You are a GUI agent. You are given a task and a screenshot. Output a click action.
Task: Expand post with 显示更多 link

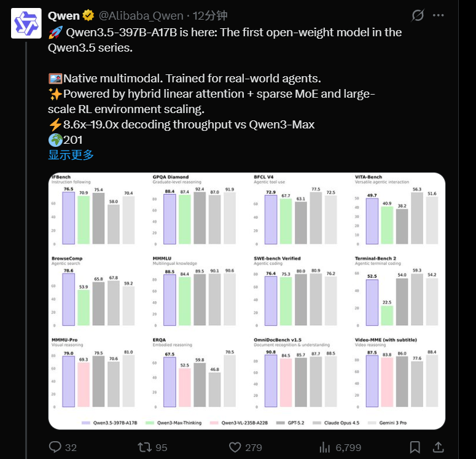pyautogui.click(x=71, y=154)
